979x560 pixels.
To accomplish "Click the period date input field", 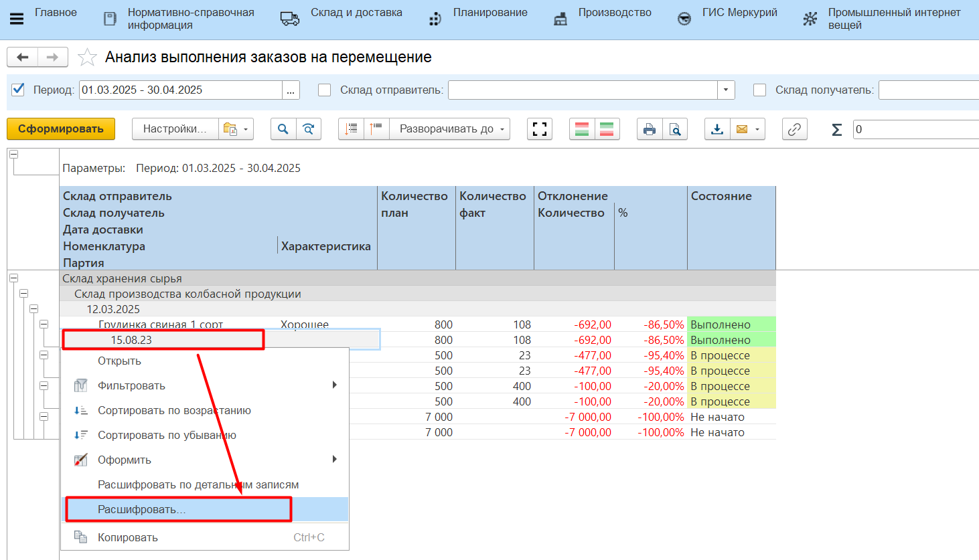I will tap(179, 90).
